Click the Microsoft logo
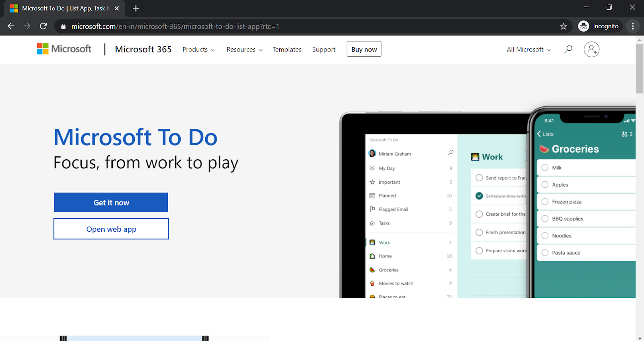Viewport: 644px width, 341px height. (64, 49)
